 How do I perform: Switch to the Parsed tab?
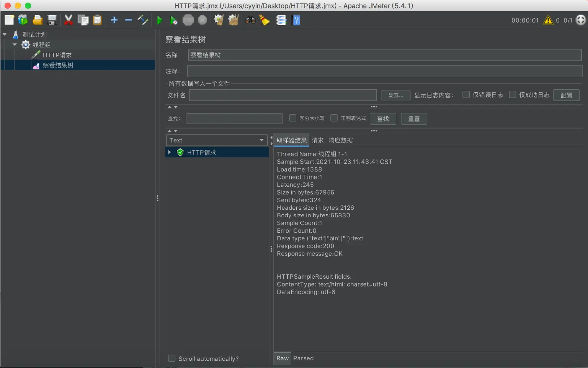click(x=303, y=358)
